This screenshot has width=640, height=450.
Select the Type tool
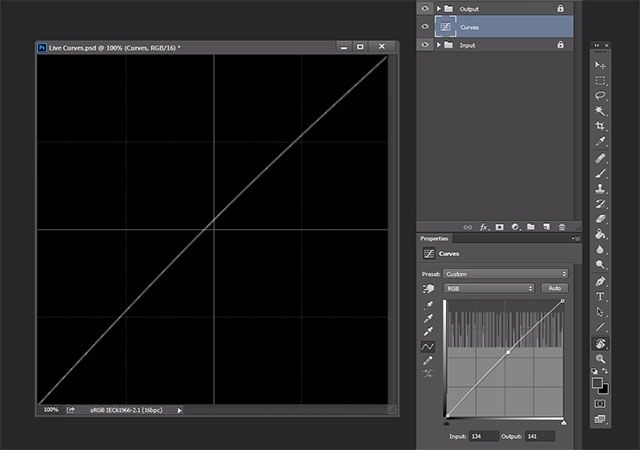point(600,296)
